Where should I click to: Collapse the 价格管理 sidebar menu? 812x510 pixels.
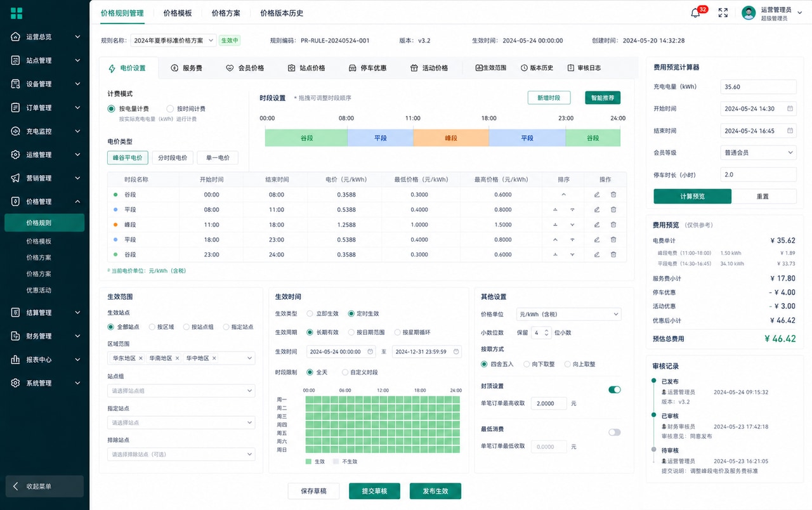point(77,202)
